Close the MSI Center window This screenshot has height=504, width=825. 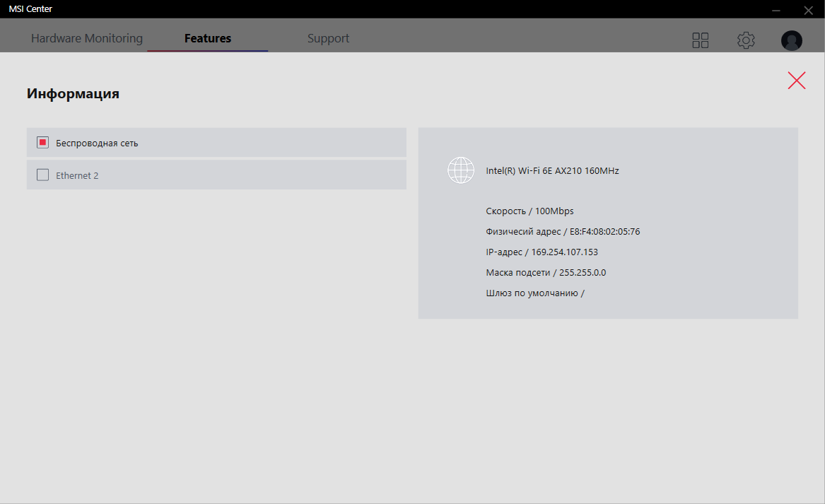809,10
